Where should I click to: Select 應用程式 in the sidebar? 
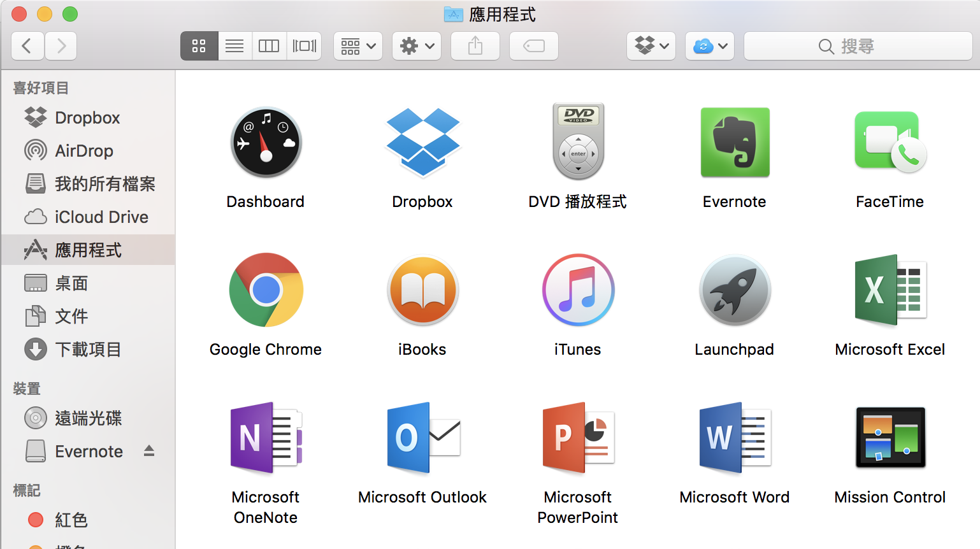(x=88, y=250)
